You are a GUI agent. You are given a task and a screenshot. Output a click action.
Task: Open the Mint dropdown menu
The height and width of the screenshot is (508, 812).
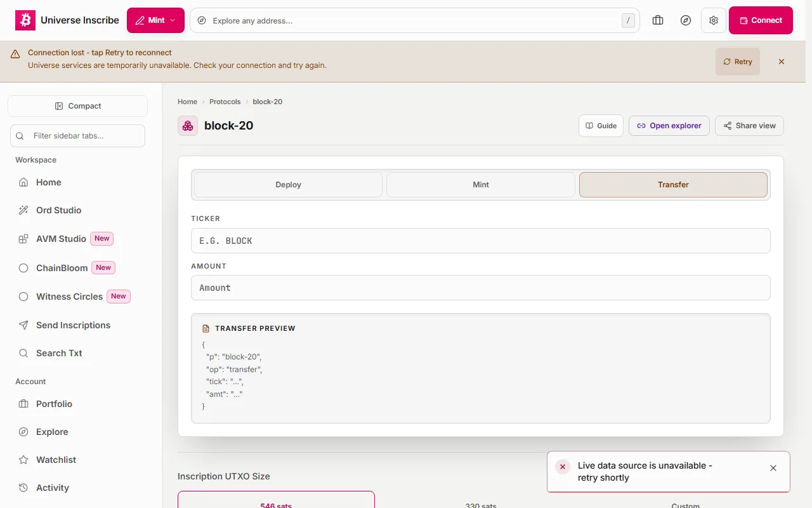click(x=155, y=20)
